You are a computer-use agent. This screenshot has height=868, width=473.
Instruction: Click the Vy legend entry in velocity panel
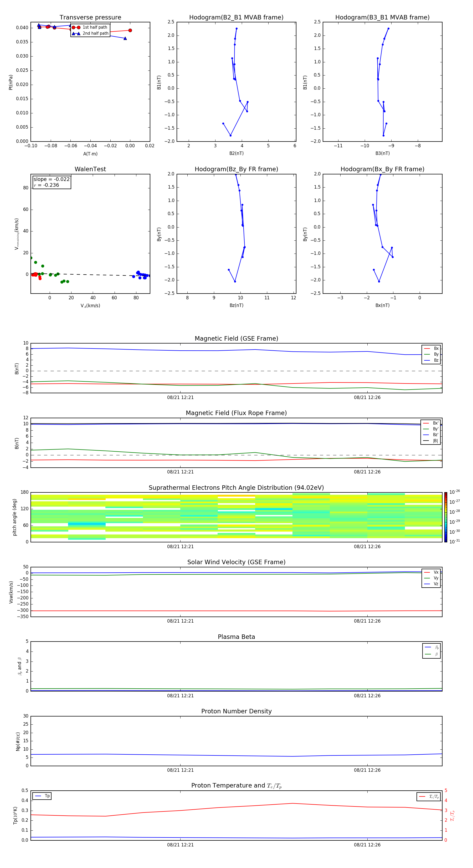click(x=431, y=578)
